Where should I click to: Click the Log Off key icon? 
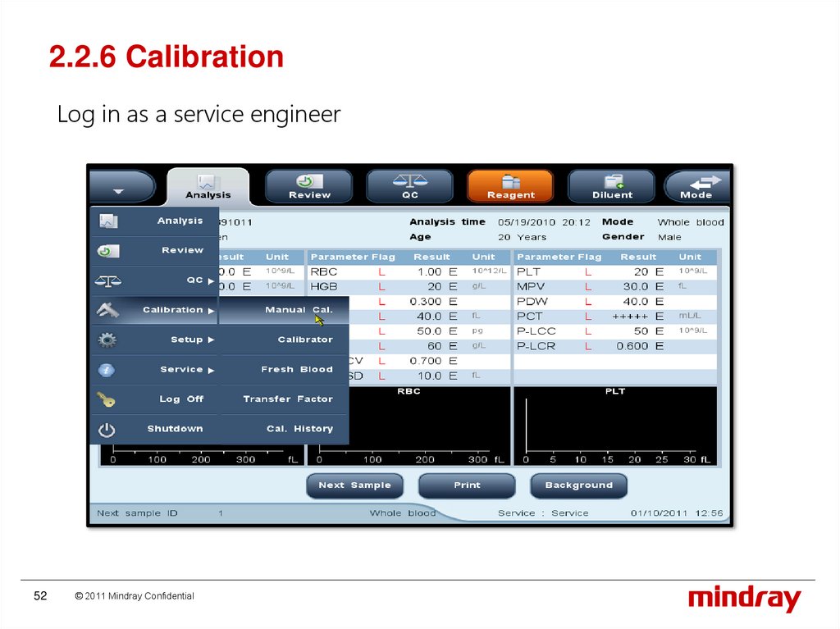tap(106, 399)
